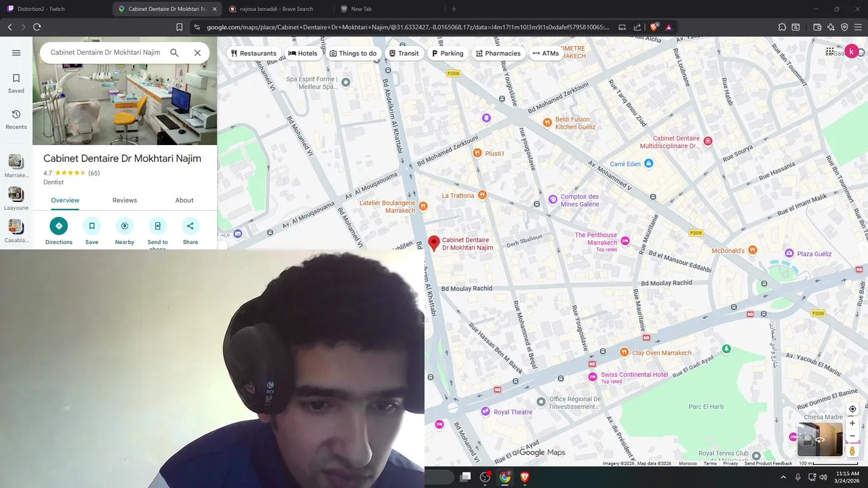Show Parking on the map
This screenshot has width=868, height=488.
[x=448, y=53]
